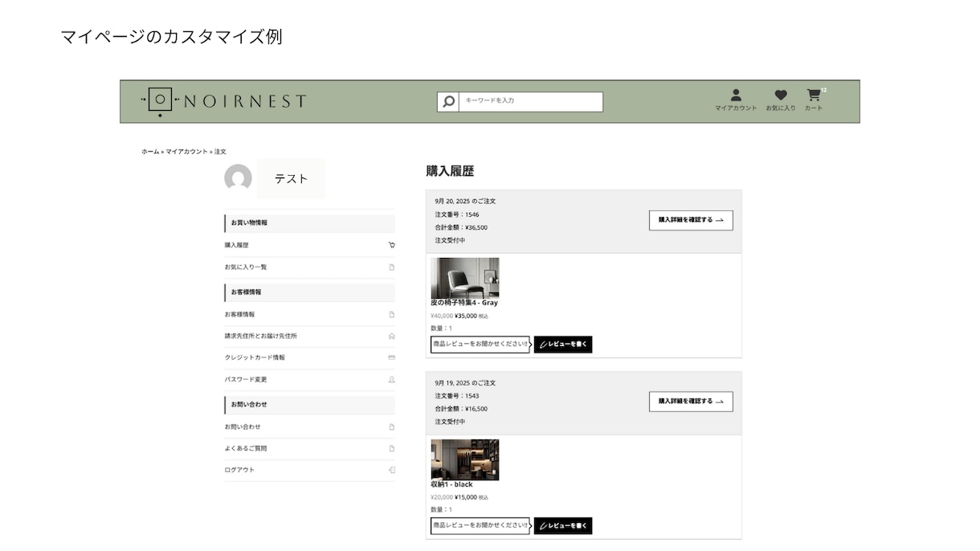Click the document icon beside お問い合わせ link

tap(392, 427)
